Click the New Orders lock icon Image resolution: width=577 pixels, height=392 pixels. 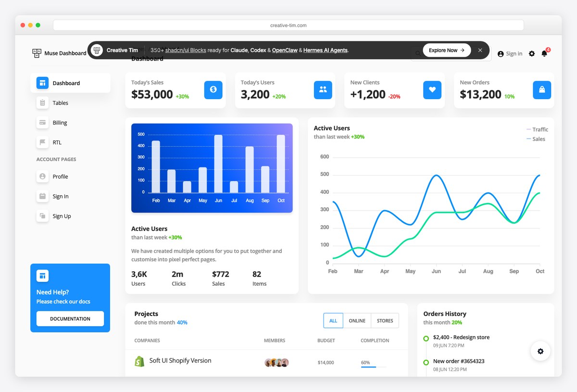coord(542,89)
